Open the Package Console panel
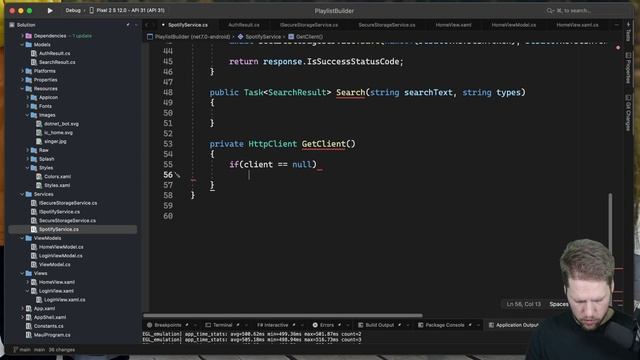The height and width of the screenshot is (360, 640). click(x=445, y=325)
